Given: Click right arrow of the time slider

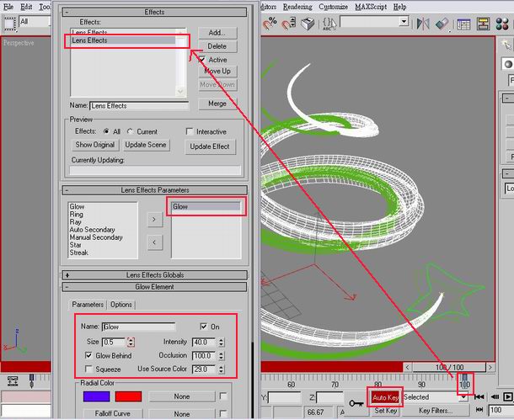Looking at the screenshot, I should pyautogui.click(x=490, y=367).
